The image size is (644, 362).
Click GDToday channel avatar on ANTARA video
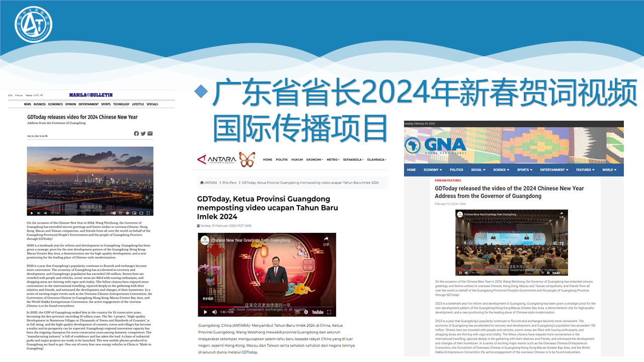click(x=204, y=240)
